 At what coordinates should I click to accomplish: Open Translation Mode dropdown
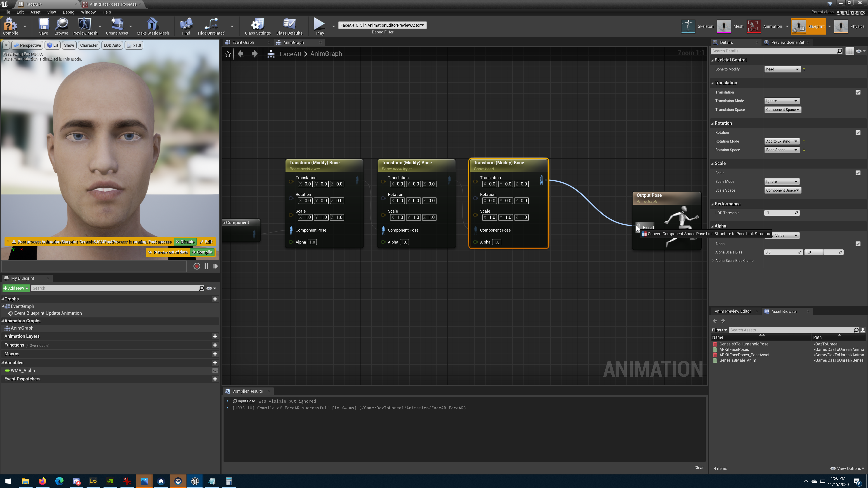[x=781, y=101]
